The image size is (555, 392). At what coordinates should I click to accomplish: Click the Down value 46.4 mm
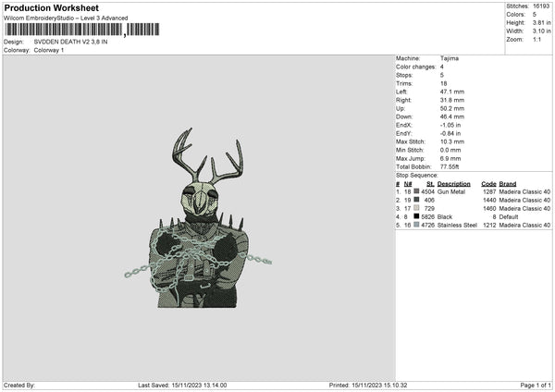(452, 116)
